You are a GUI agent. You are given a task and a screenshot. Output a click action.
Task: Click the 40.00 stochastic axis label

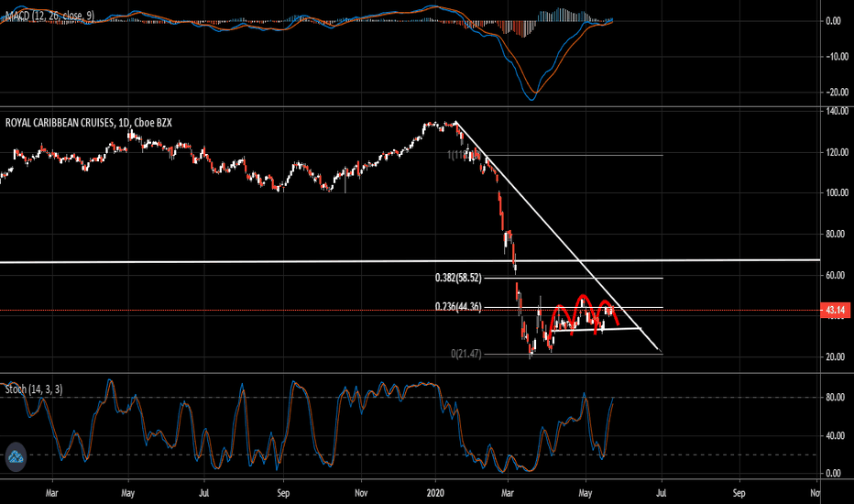click(x=835, y=436)
